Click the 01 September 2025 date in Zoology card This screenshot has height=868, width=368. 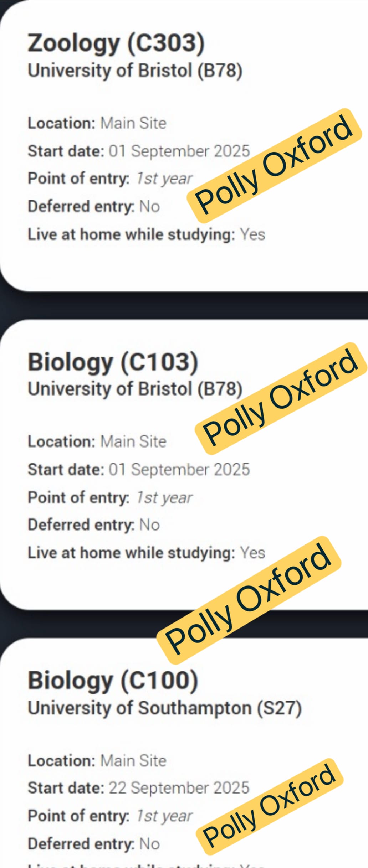pos(179,151)
